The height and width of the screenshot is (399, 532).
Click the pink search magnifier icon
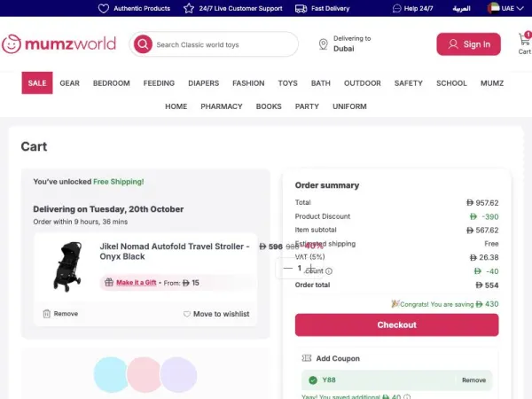click(143, 44)
